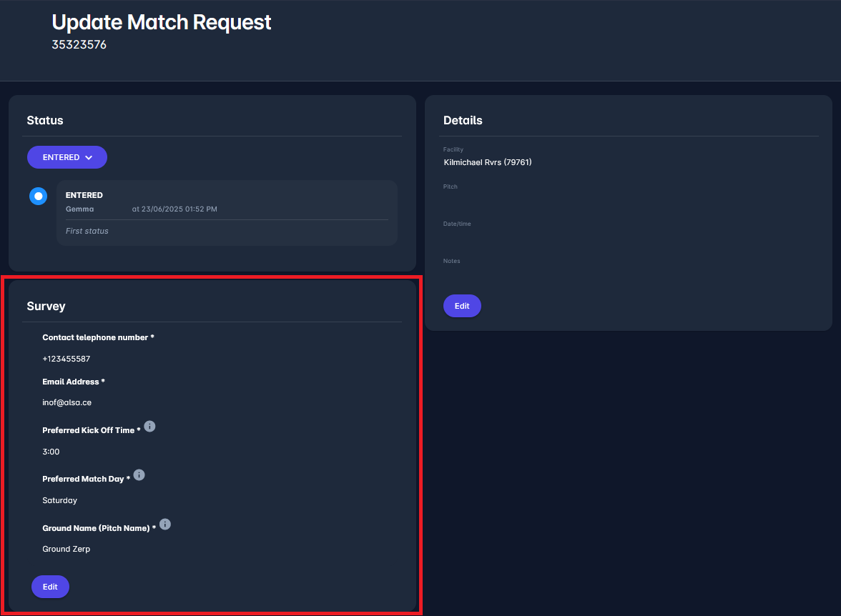Click the info icon beside Preferred Kick Off Time
This screenshot has height=616, width=841.
[149, 427]
